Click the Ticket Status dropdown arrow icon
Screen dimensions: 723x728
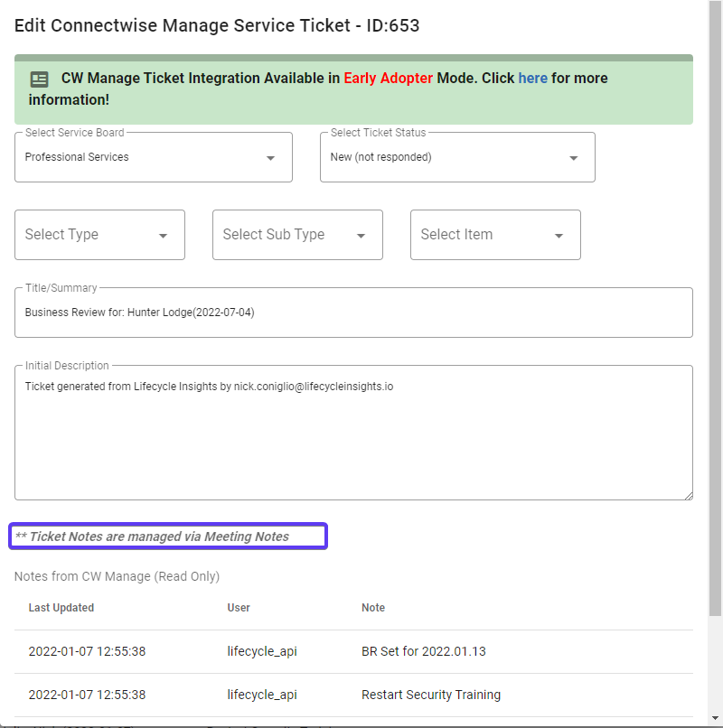[x=573, y=158]
